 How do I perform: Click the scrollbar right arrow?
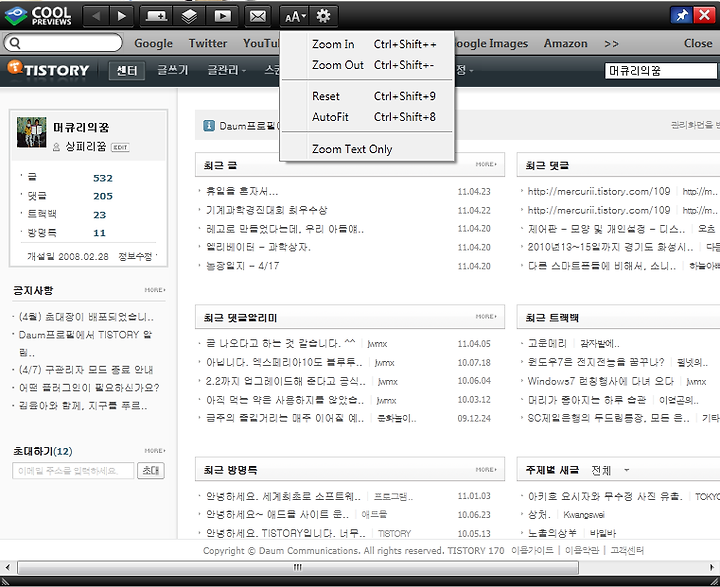coord(711,567)
